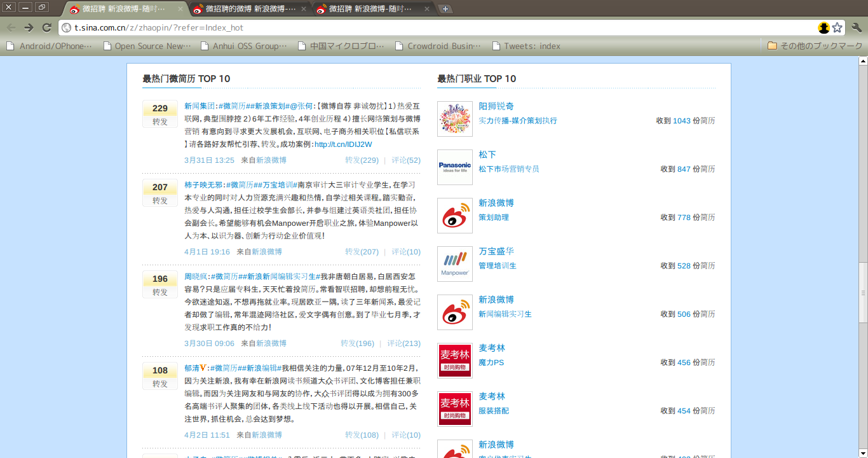Open the Android/OPhone bookmark
The height and width of the screenshot is (458, 868).
pos(49,46)
